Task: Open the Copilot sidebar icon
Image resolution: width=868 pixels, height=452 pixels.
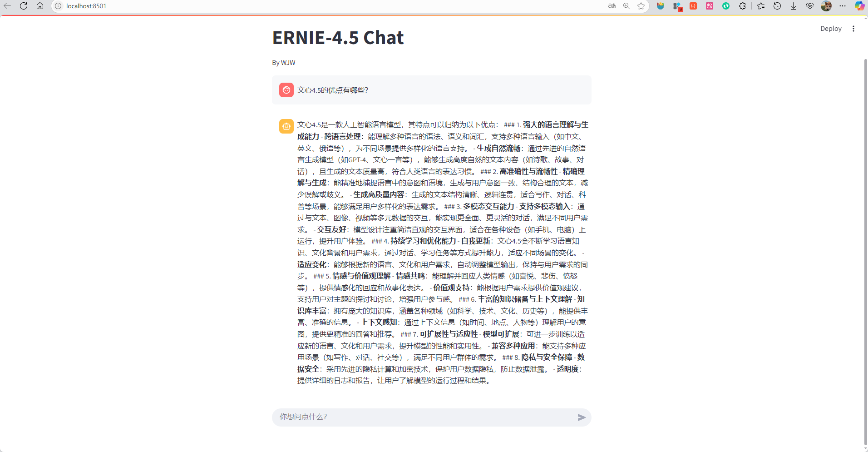Action: 859,6
